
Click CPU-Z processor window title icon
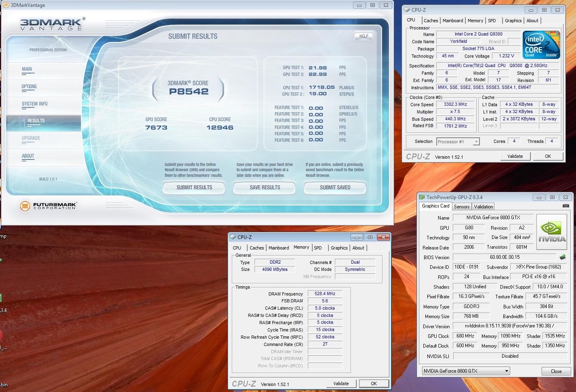click(407, 10)
